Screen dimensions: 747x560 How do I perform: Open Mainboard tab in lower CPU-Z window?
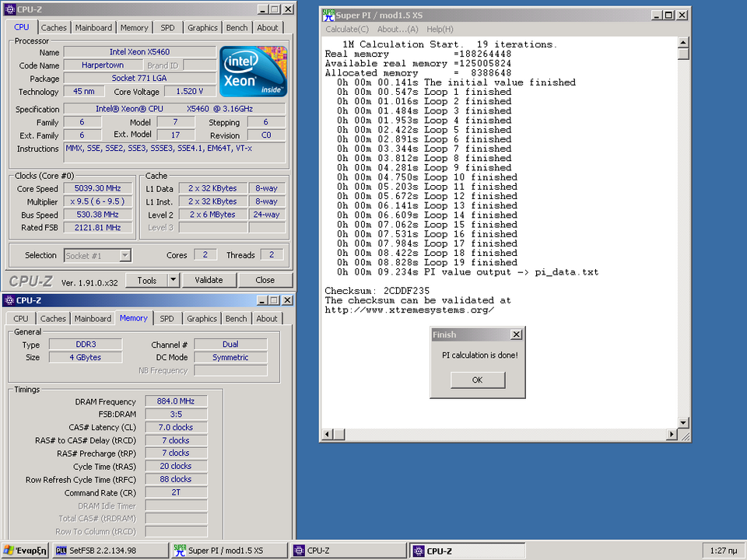click(x=93, y=319)
